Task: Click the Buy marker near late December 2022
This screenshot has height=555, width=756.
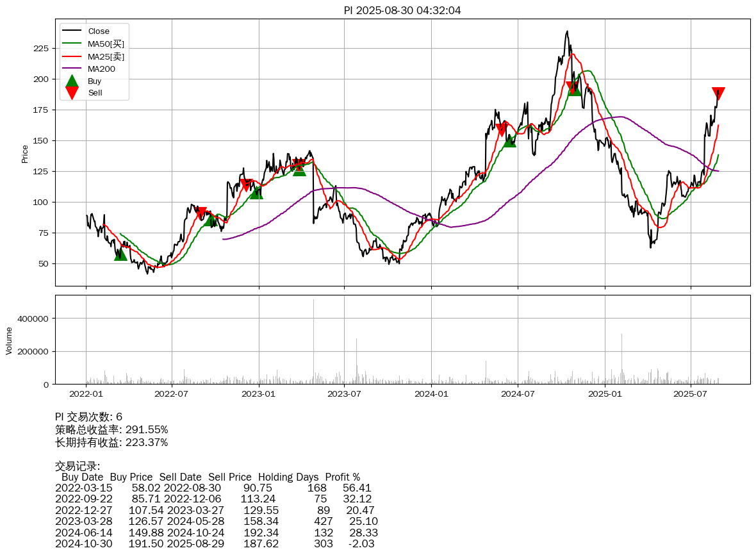Action: click(x=256, y=192)
